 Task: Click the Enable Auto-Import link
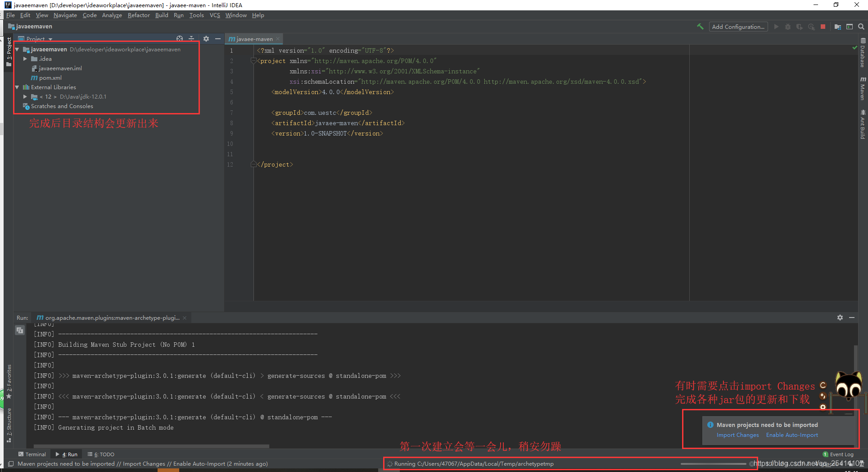point(792,435)
